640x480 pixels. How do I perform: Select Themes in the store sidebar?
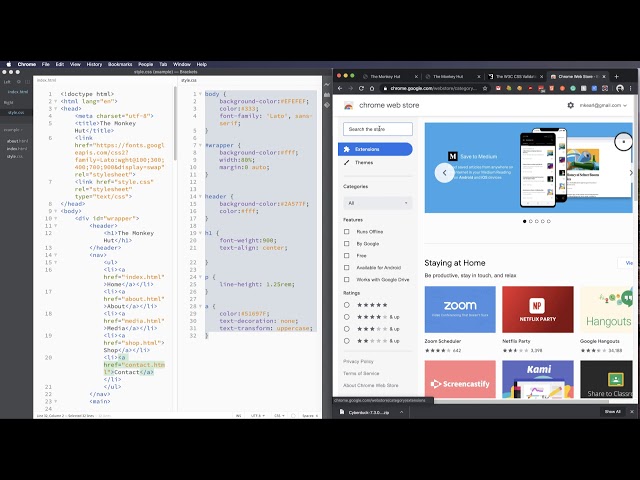click(x=364, y=162)
